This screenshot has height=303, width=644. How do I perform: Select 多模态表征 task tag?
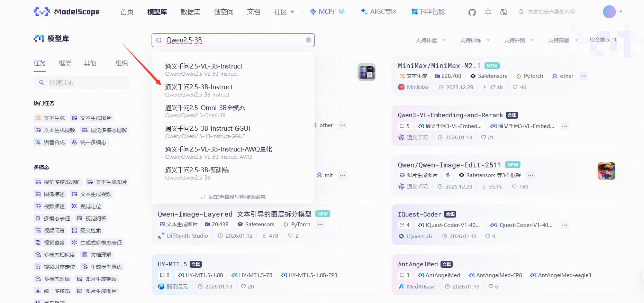tap(53, 218)
